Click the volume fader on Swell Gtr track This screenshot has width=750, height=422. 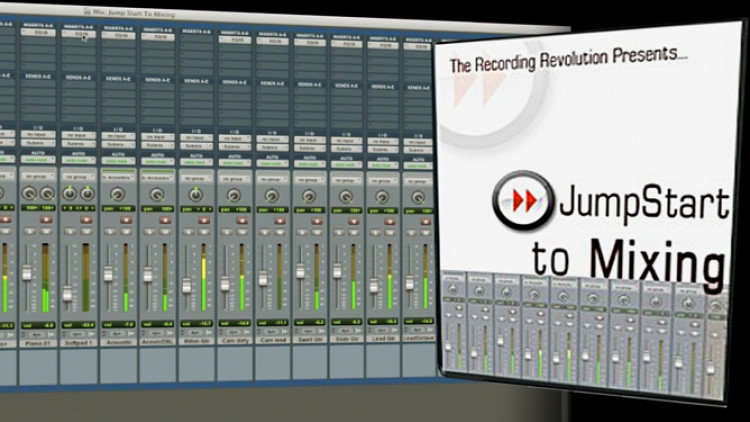[x=300, y=272]
